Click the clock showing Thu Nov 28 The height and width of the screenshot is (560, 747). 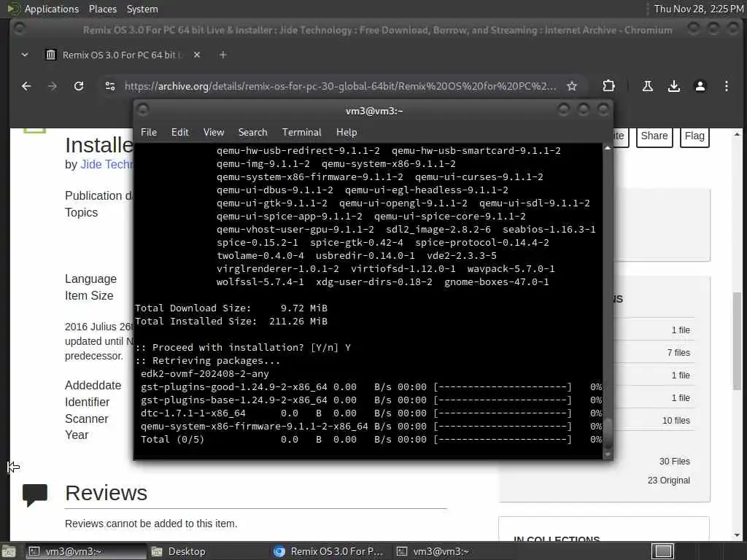pyautogui.click(x=698, y=9)
